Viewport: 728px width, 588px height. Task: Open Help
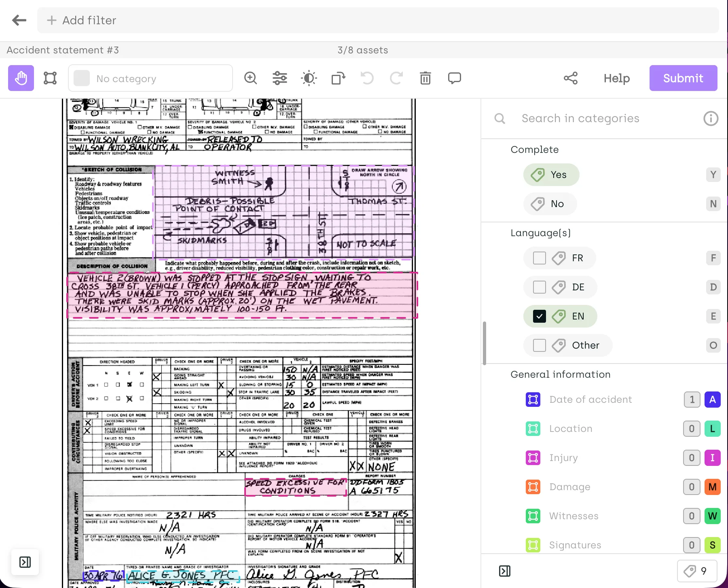[x=616, y=78]
